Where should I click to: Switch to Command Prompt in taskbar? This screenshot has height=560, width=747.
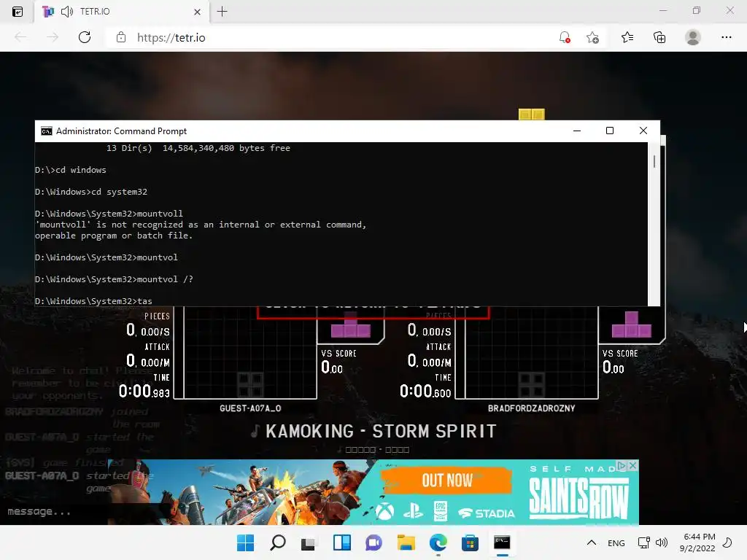pyautogui.click(x=502, y=542)
